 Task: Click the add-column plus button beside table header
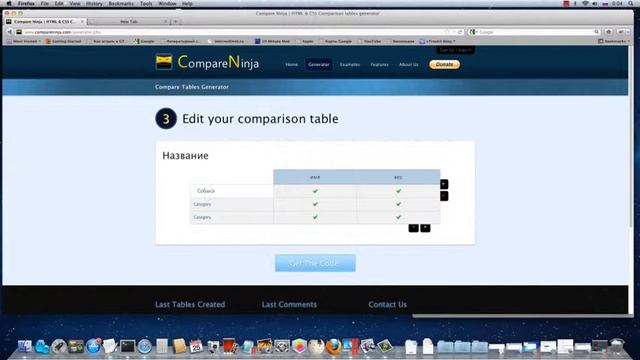[x=444, y=184]
